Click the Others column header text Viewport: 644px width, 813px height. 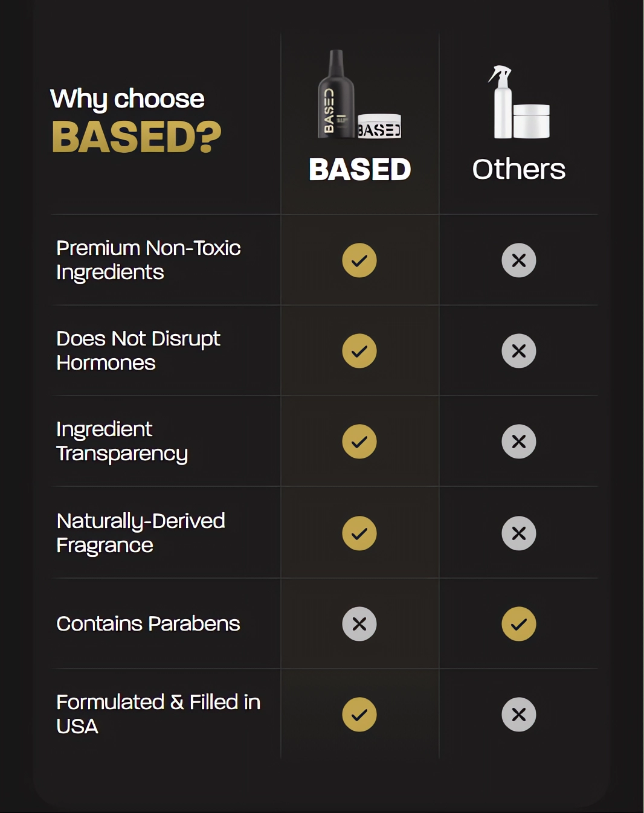click(x=519, y=169)
